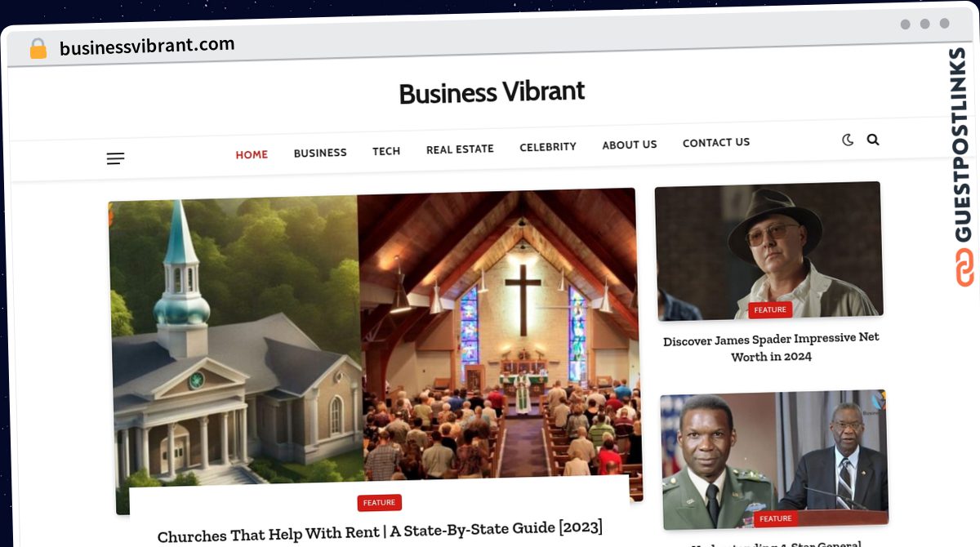Open the general in uniform article thumbnail

click(773, 460)
